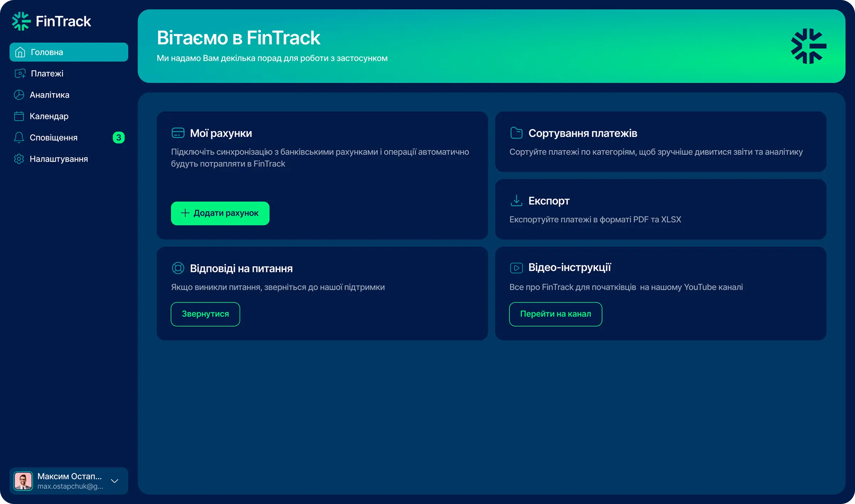Open the Головна menu item

[x=69, y=52]
